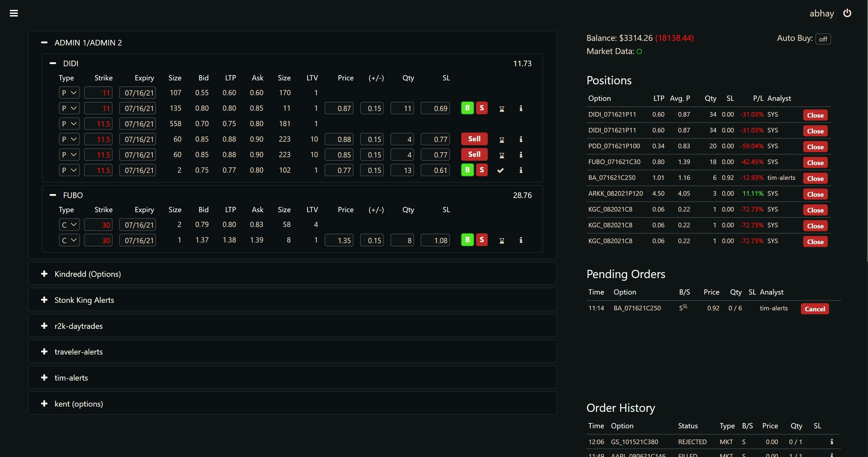Click checkmark icon on DIDI 0.77 price row
Viewport: 868px width, 457px height.
pyautogui.click(x=501, y=170)
